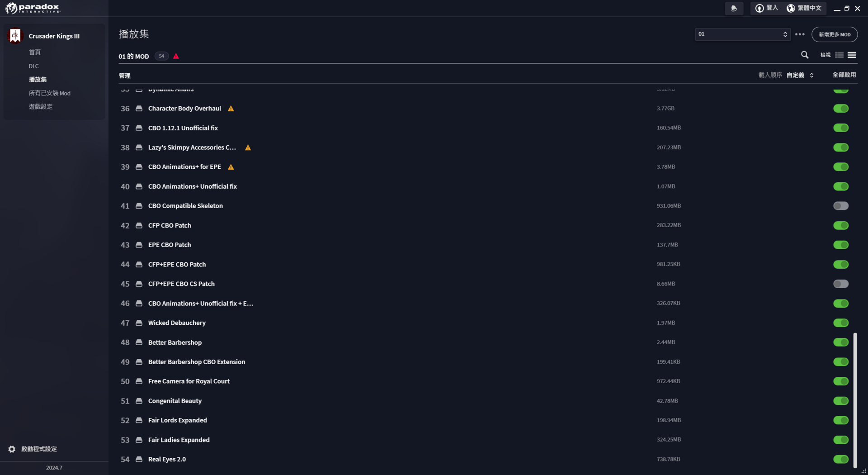Screen dimensions: 868x475
Task: Open 所有已安裝 Mod list
Action: tap(50, 93)
